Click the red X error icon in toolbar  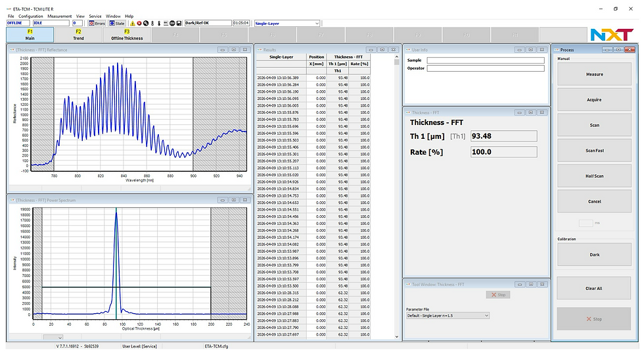(x=139, y=24)
